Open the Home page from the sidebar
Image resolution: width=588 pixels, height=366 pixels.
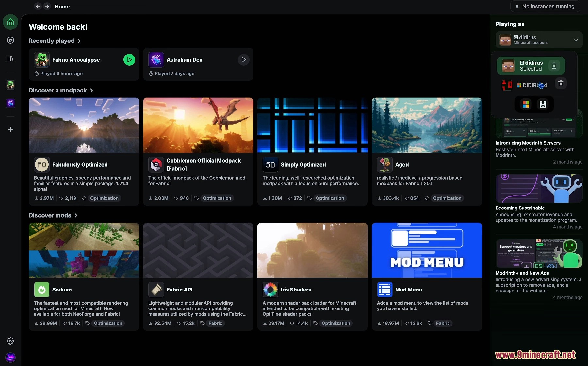(x=10, y=22)
